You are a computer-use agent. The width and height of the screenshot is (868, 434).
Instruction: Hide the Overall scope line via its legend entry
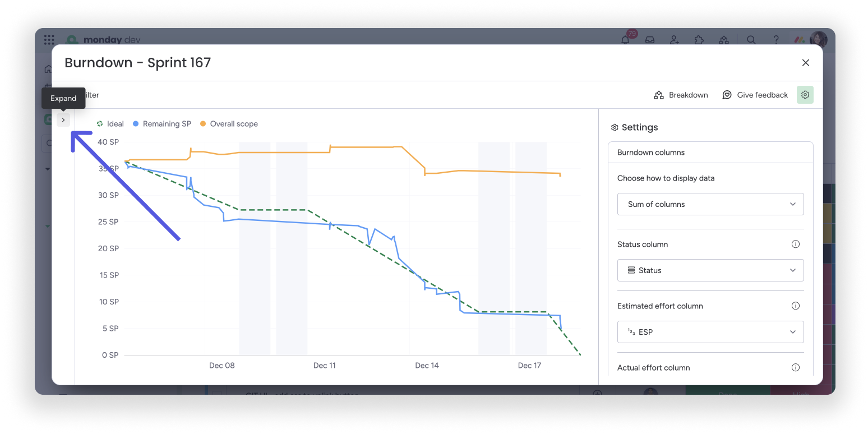pos(228,123)
